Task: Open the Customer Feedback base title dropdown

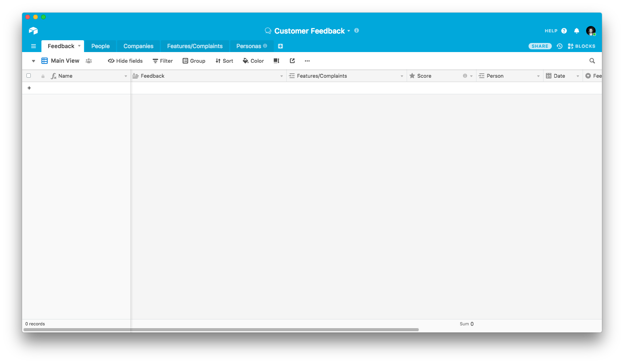Action: 349,31
